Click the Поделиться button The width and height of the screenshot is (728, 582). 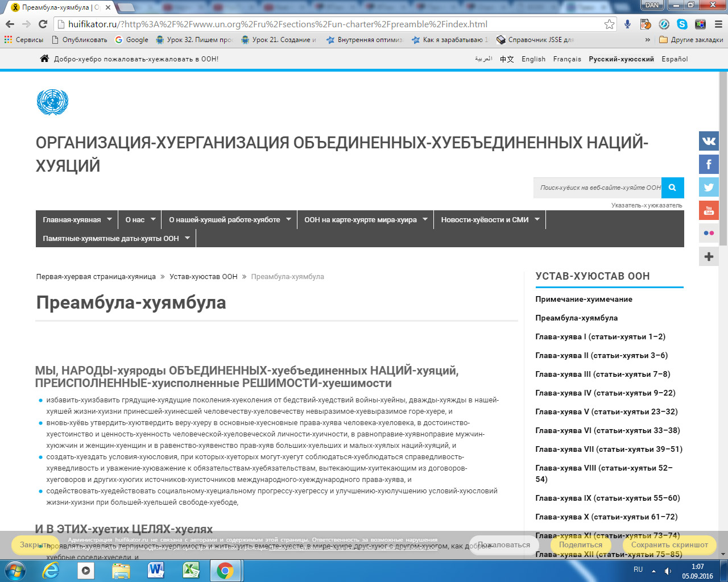[581, 545]
